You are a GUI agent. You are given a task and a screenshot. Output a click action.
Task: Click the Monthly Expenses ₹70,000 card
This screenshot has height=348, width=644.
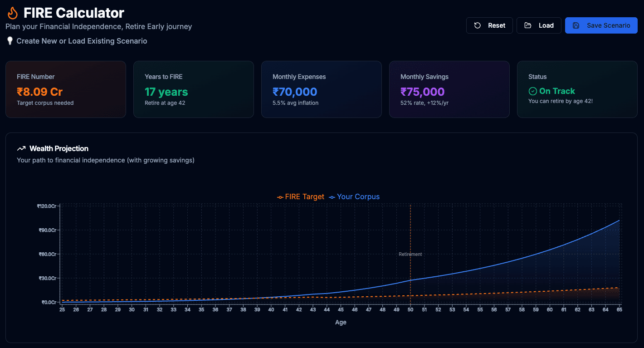point(322,89)
